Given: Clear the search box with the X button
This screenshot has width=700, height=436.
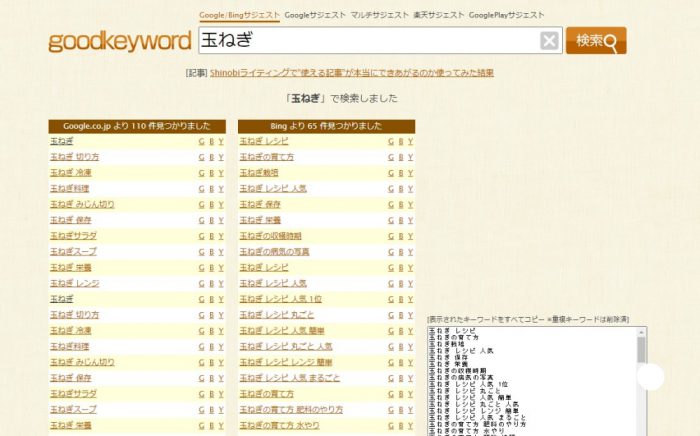Looking at the screenshot, I should (549, 41).
